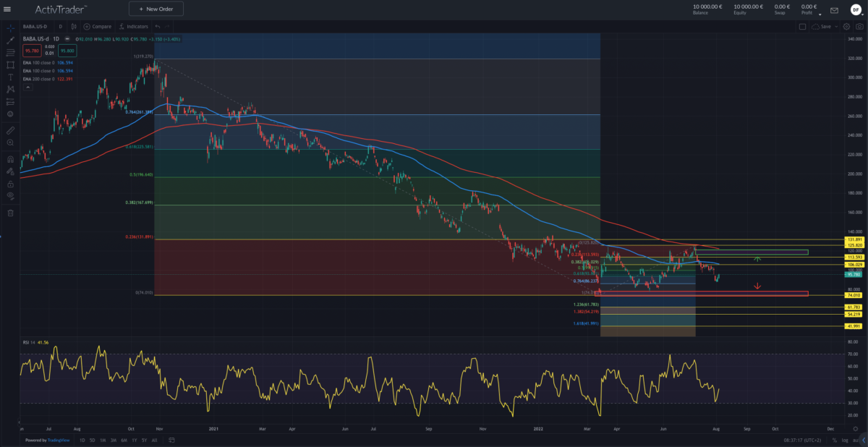Click the 131.891 yellow price label
868x447 pixels.
pos(854,239)
